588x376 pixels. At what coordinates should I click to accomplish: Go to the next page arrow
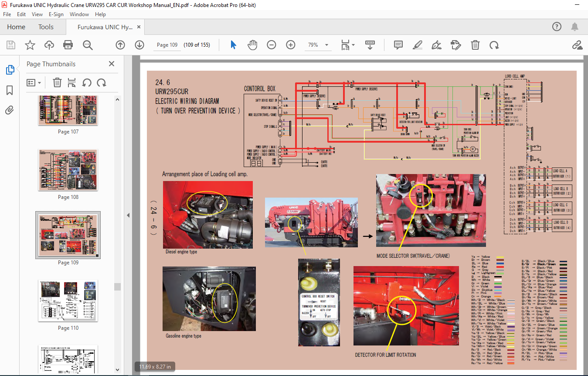point(139,45)
